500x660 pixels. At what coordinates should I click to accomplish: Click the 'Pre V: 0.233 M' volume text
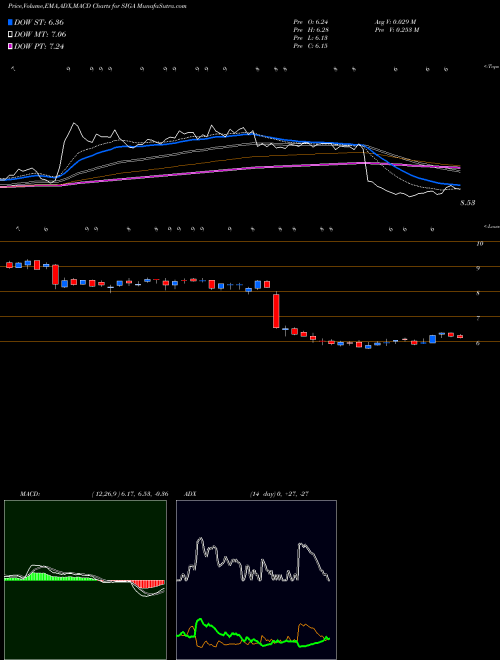(396, 30)
